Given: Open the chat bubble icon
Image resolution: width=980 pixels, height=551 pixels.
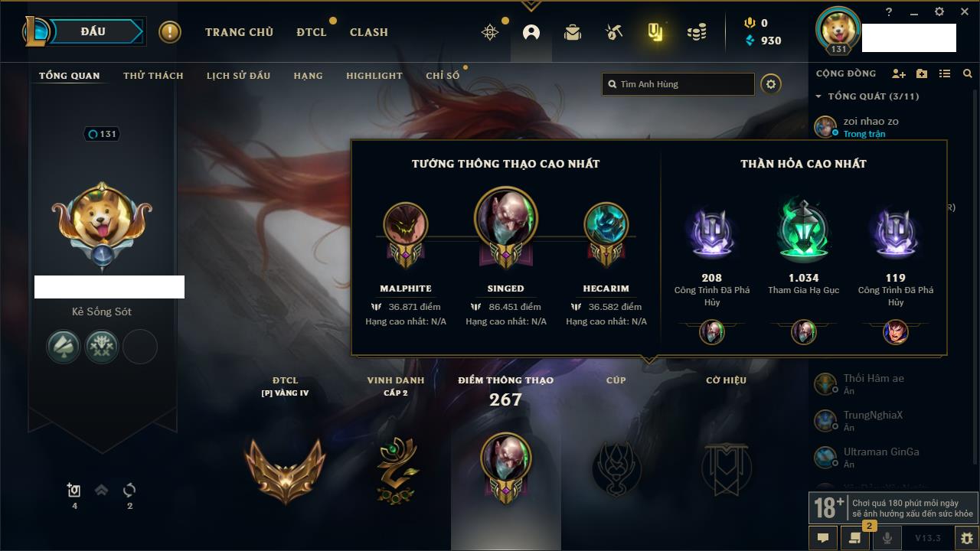Looking at the screenshot, I should 823,538.
